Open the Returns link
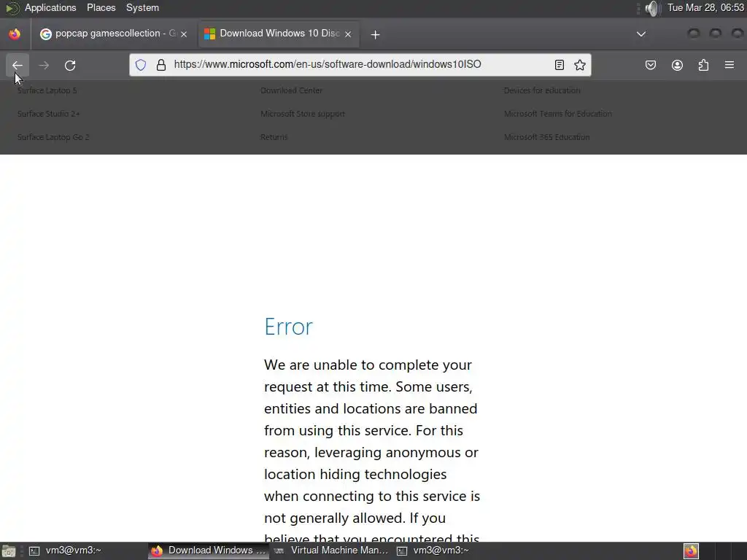The width and height of the screenshot is (747, 560). (274, 137)
